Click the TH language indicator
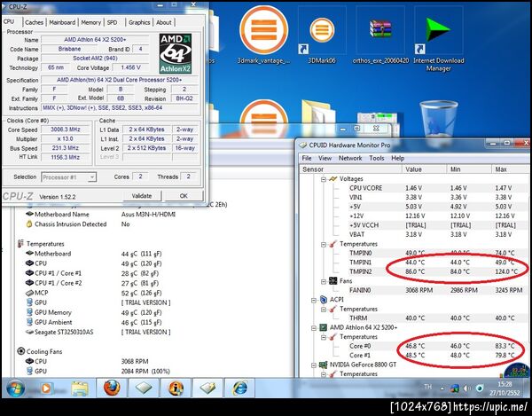Viewport: 532px width, 416px height. pos(428,387)
